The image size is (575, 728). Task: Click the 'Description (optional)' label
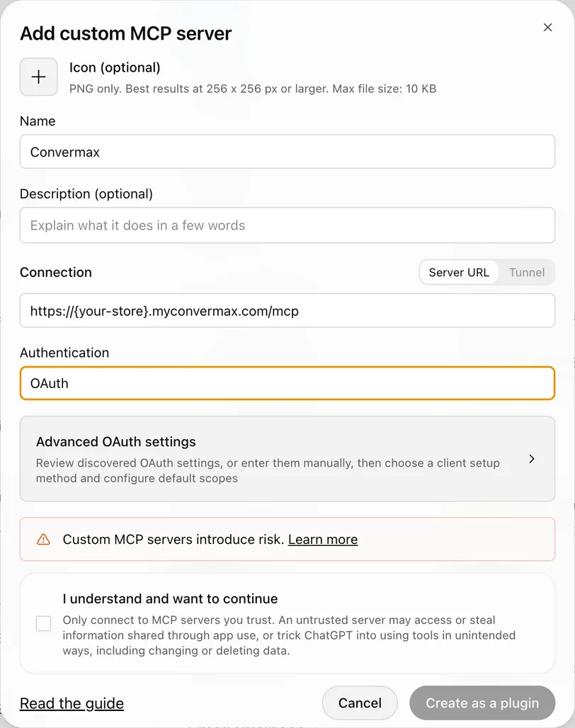click(86, 194)
